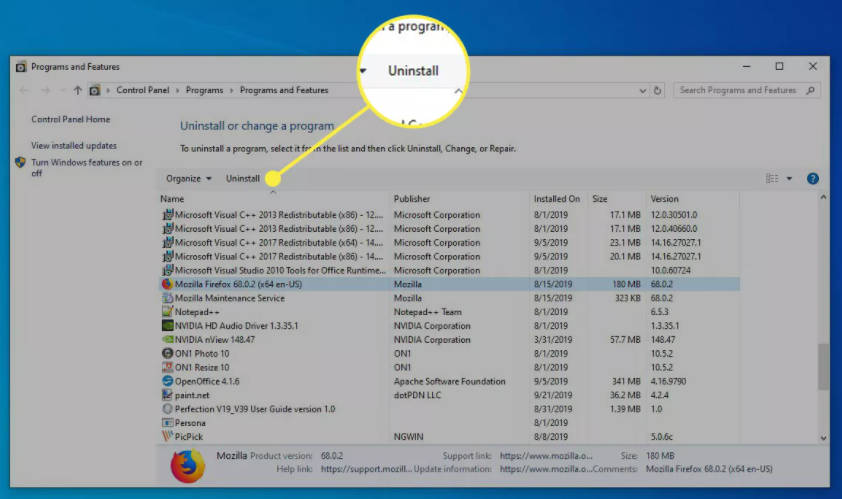The image size is (842, 499).
Task: Click the Mozilla Firefox icon in the list
Action: point(168,284)
